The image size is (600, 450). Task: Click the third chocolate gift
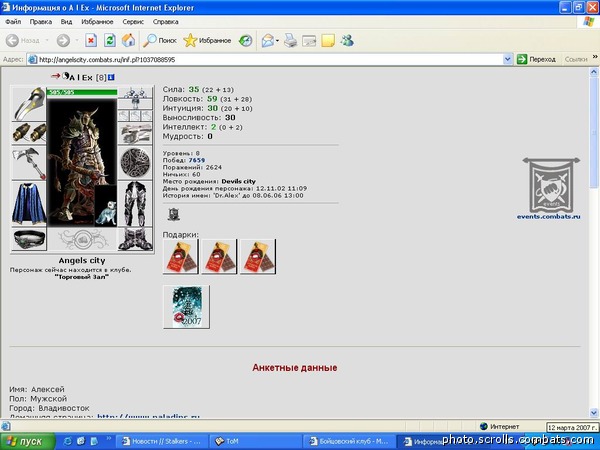(258, 256)
